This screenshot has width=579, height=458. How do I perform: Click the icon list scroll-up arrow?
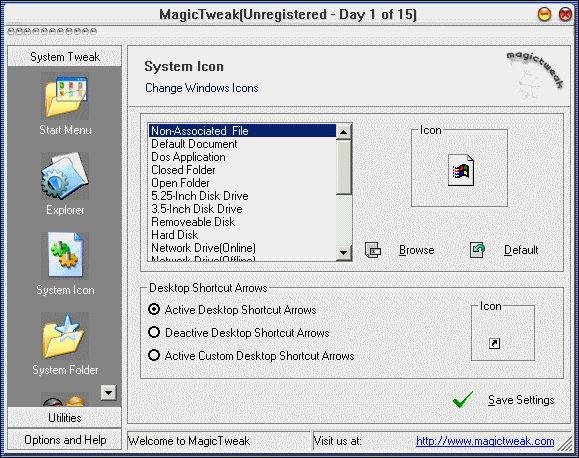(x=344, y=131)
